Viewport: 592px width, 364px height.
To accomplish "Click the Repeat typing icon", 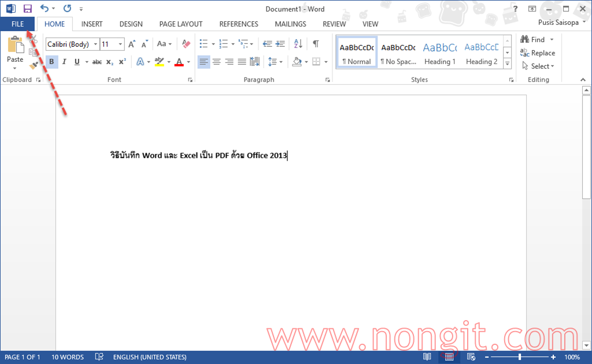I will (x=67, y=8).
